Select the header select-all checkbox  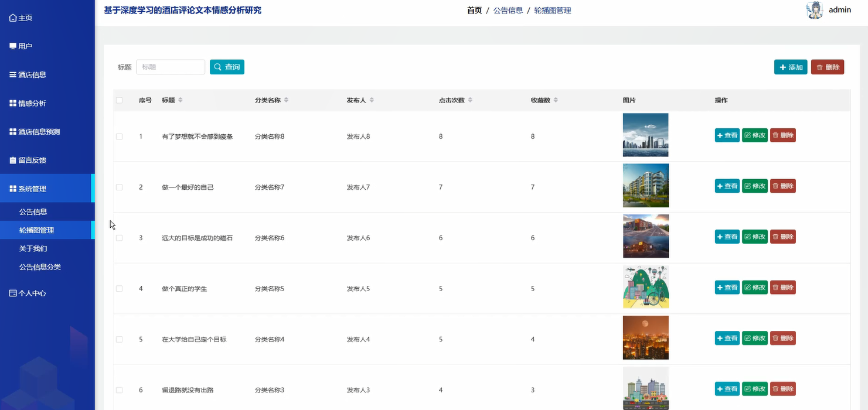click(120, 100)
